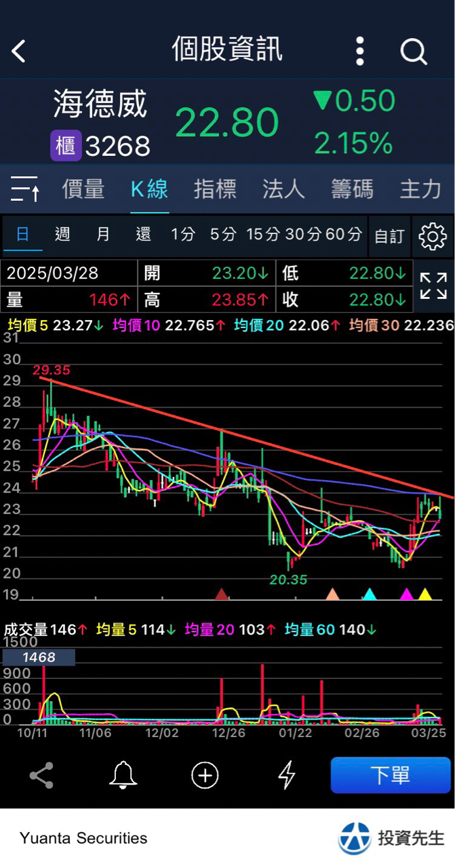Tap the cyan triangle marker
The height and width of the screenshot is (868, 455).
click(x=370, y=595)
